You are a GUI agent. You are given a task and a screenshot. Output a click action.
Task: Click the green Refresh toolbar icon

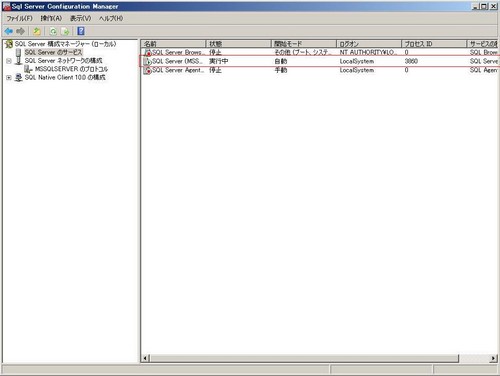(x=53, y=31)
